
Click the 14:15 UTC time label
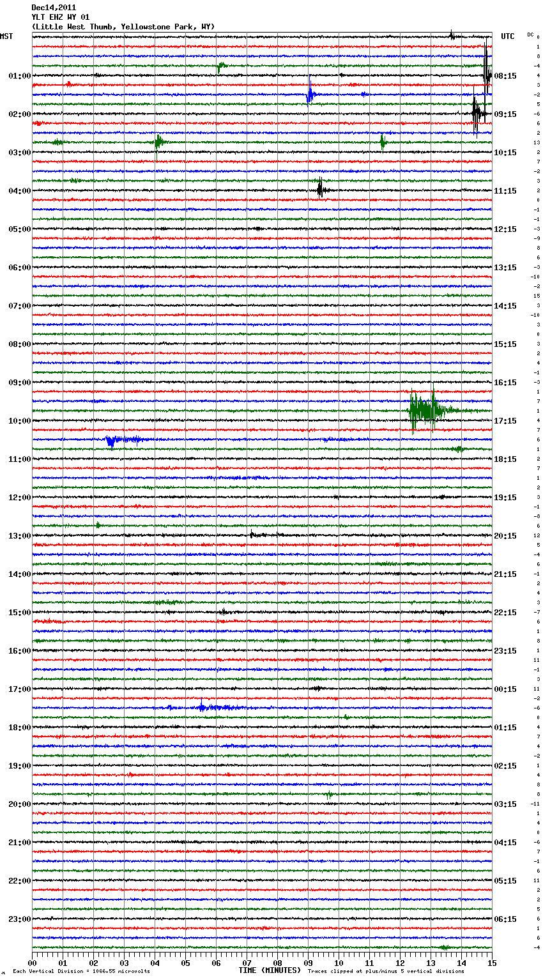point(505,306)
